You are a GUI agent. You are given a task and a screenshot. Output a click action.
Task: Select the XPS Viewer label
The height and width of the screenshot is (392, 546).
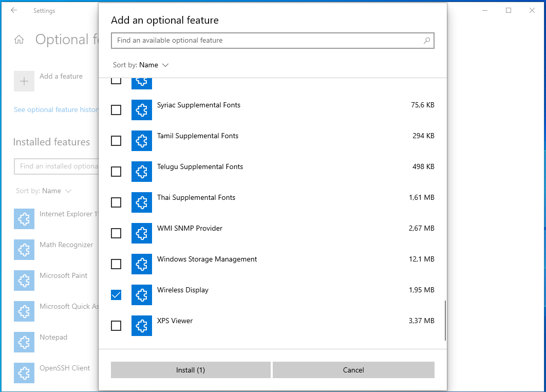click(175, 321)
